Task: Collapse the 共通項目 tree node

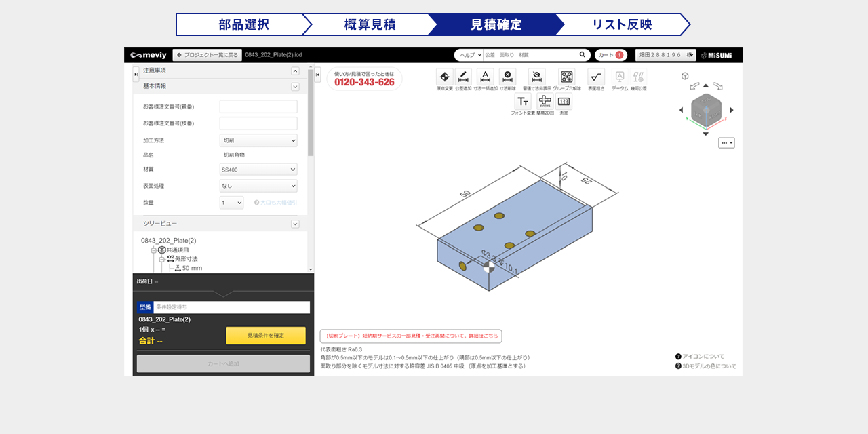Action: pos(154,250)
